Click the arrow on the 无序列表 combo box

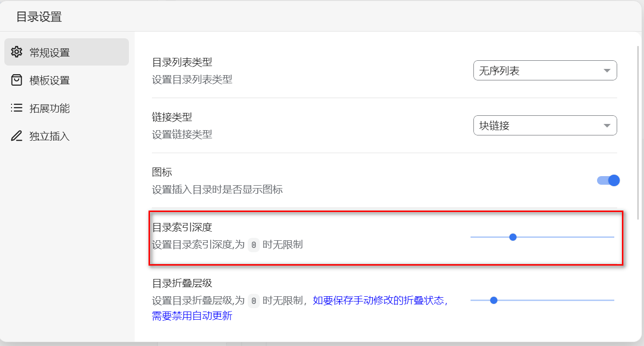[607, 71]
